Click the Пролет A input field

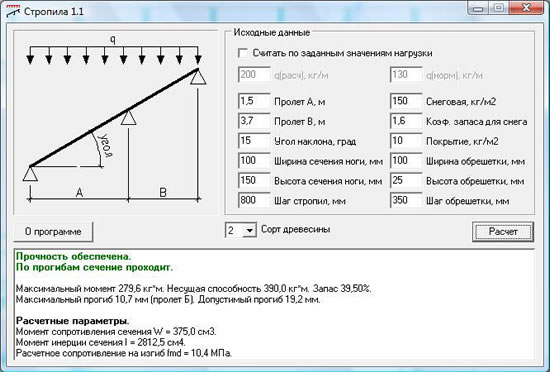(x=254, y=101)
